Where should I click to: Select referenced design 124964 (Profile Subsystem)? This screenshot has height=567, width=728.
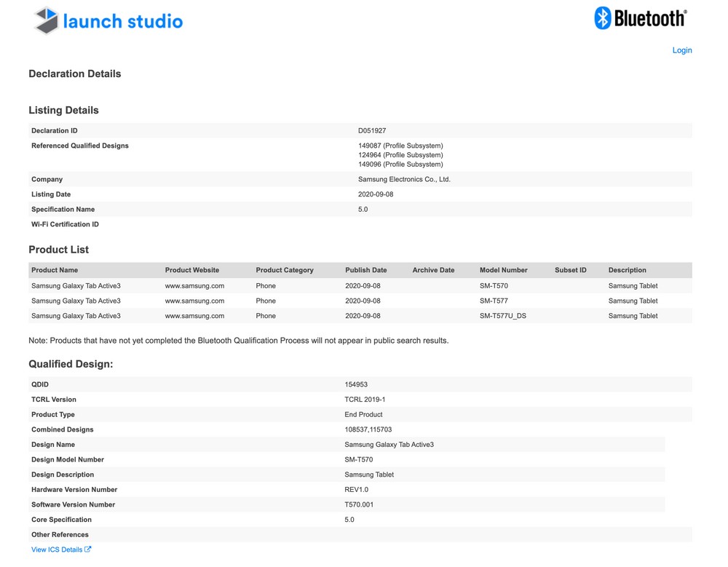pyautogui.click(x=400, y=154)
